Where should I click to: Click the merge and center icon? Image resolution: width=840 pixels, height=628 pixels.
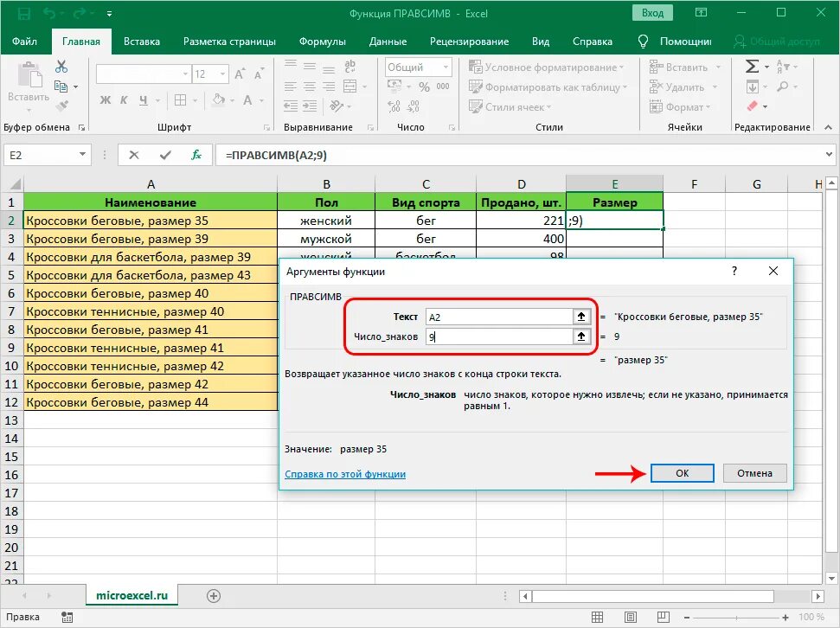click(x=350, y=87)
